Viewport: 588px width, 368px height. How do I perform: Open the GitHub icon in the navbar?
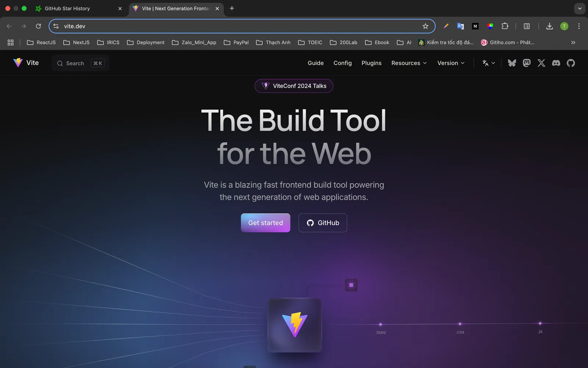[571, 63]
